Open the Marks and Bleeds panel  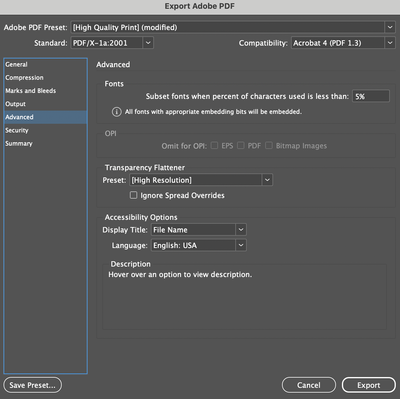click(46, 91)
